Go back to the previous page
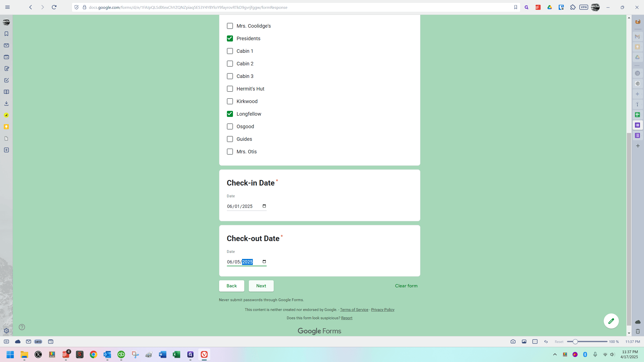644x362 pixels. [31, 7]
